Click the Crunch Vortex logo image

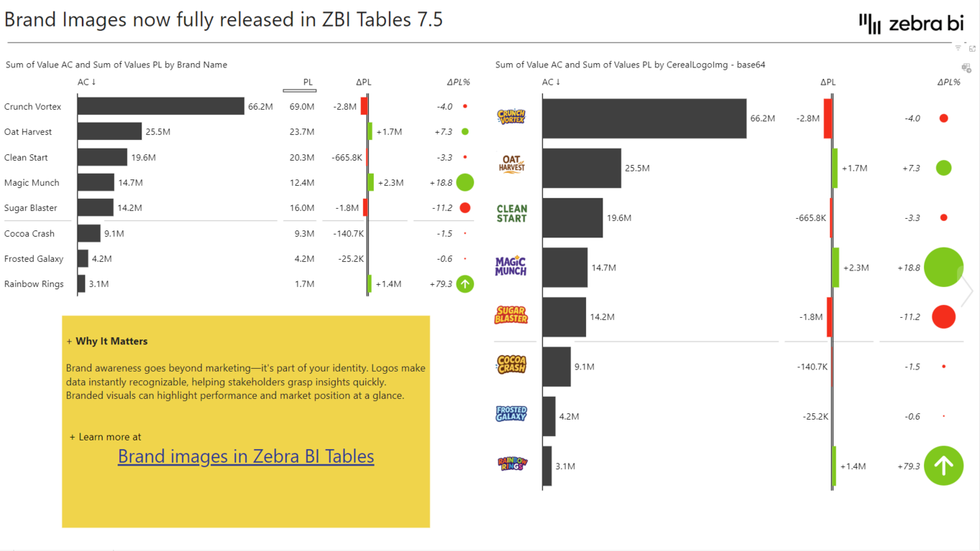pyautogui.click(x=512, y=116)
